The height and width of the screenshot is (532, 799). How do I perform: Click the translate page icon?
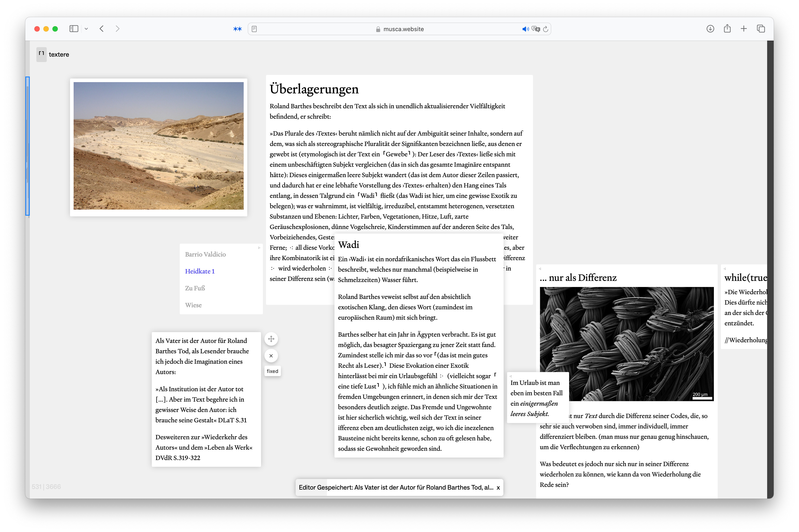point(535,29)
